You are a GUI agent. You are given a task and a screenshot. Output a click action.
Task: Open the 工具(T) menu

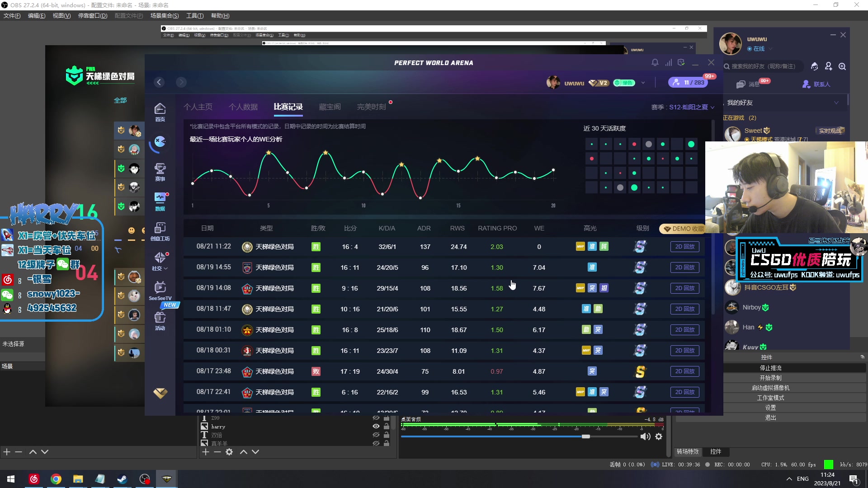tap(195, 16)
